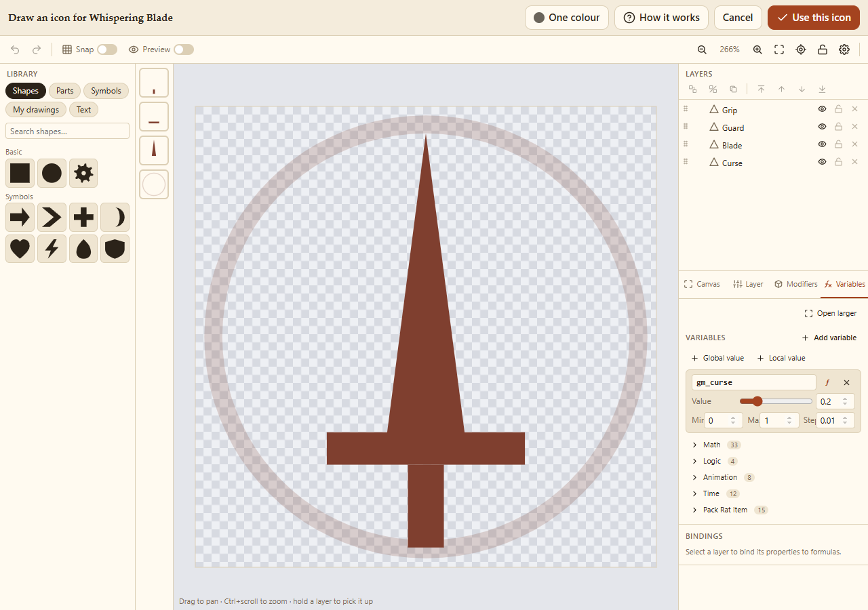Expand the Pack Rat item group
This screenshot has height=610, width=868.
(x=730, y=510)
